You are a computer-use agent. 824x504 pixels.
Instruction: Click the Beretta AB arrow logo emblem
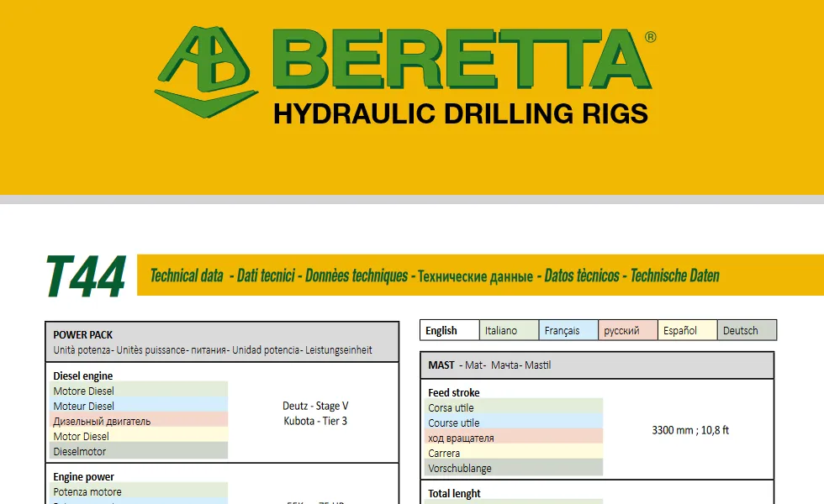[x=207, y=71]
